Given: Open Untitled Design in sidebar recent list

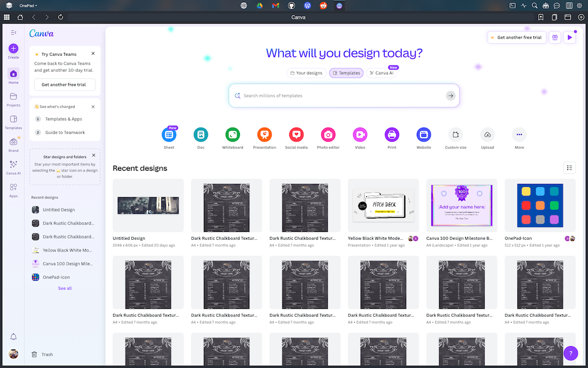Looking at the screenshot, I should [x=64, y=210].
